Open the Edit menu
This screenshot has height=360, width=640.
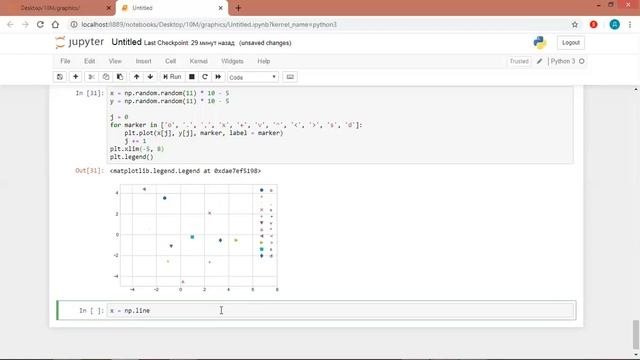(x=89, y=61)
